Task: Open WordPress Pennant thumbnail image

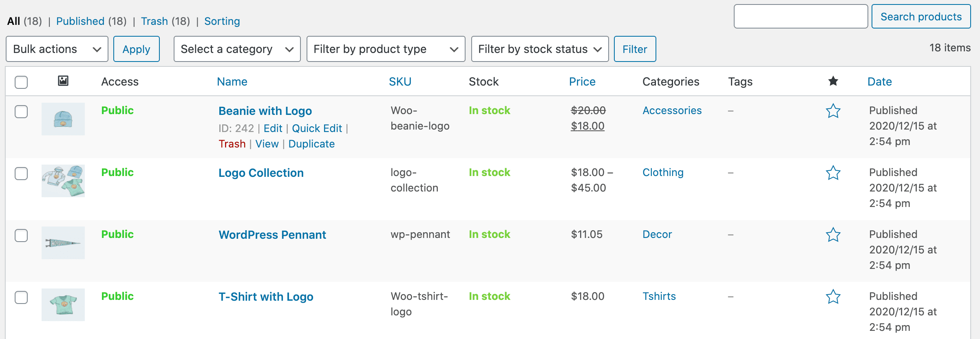Action: pyautogui.click(x=63, y=243)
